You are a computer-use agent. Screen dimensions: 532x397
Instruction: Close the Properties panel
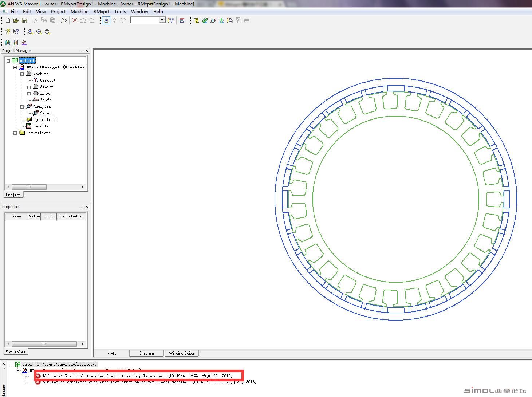point(87,207)
